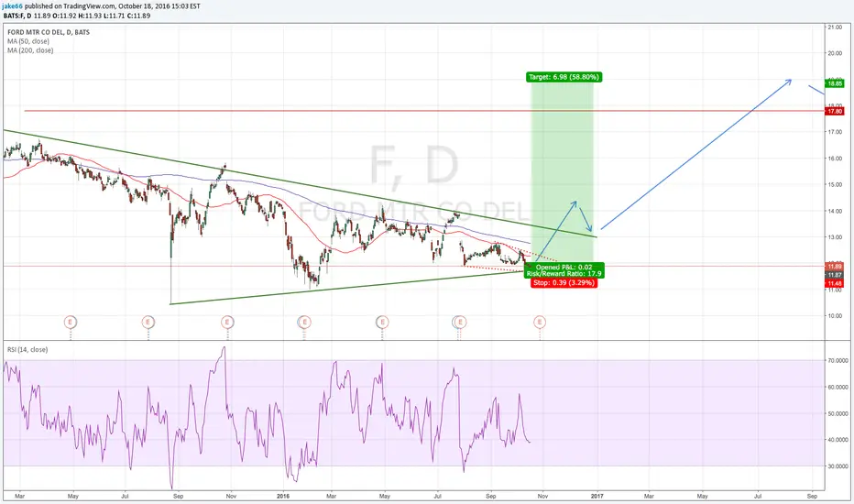Select the MA (50, close) indicator label
The image size is (854, 504).
[27, 41]
